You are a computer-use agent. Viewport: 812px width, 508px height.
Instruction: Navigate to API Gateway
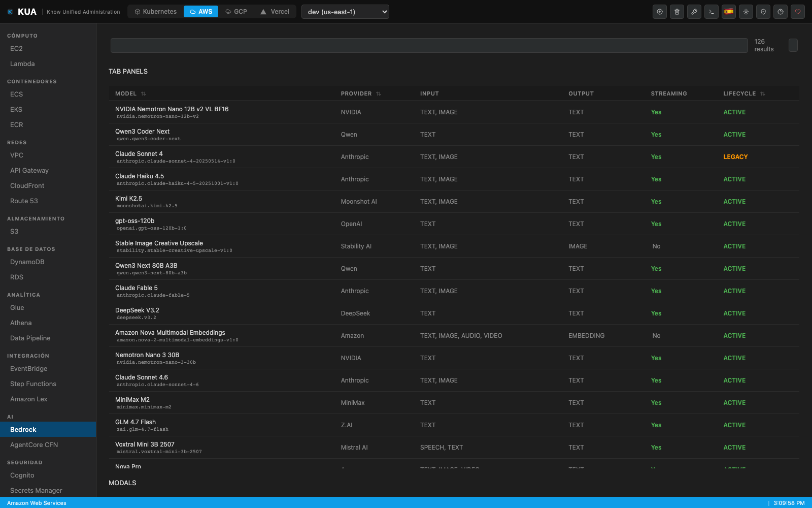coord(48,171)
